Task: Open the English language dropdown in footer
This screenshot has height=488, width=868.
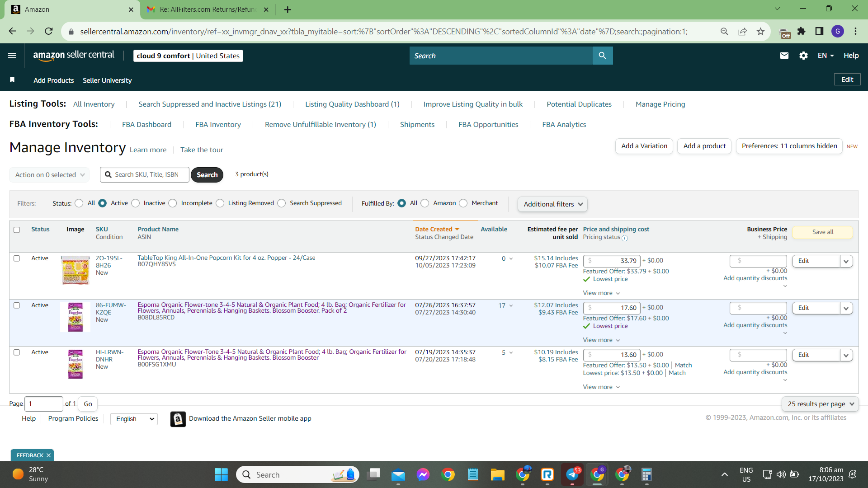Action: pos(134,419)
